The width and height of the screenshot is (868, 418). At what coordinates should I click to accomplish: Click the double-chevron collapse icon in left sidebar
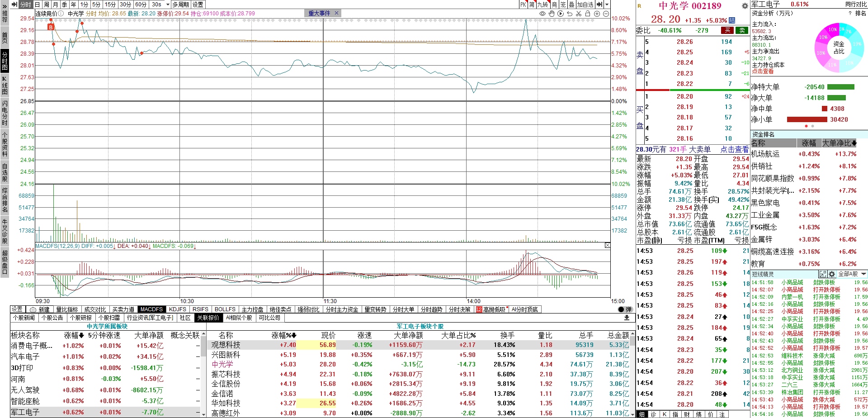5,6
